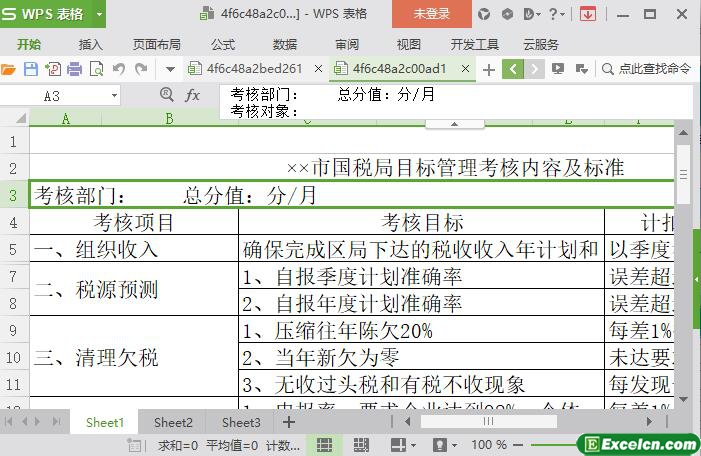Click the monitor display icon beside tab arrows
The height and width of the screenshot is (456, 701).
pos(557,69)
